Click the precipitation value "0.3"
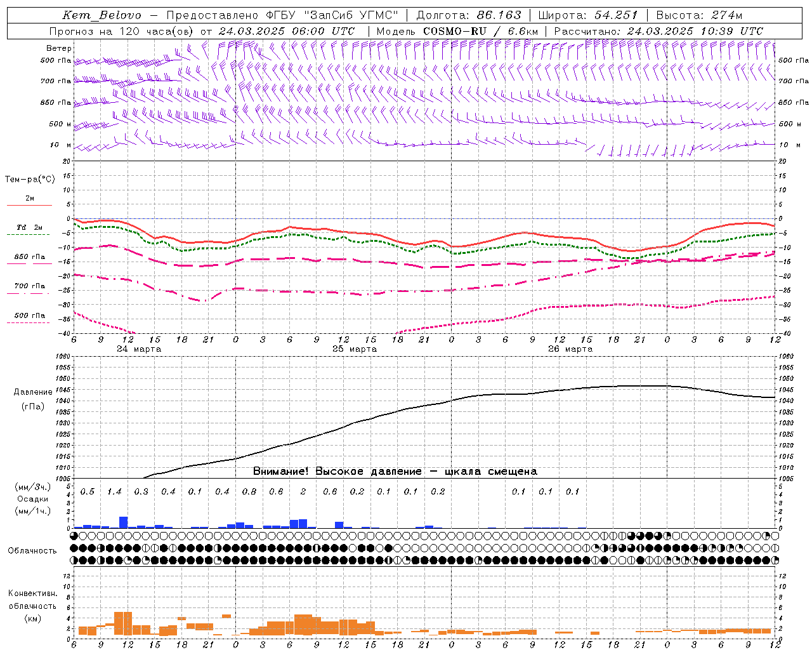Viewport: 812px width, 650px height. coord(141,492)
